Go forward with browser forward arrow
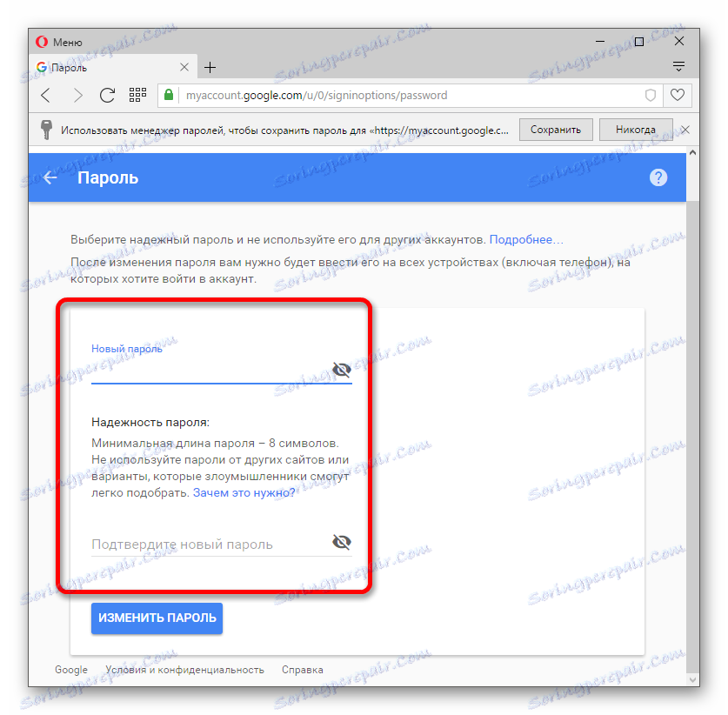Viewport: 728px width, 715px height. (77, 95)
